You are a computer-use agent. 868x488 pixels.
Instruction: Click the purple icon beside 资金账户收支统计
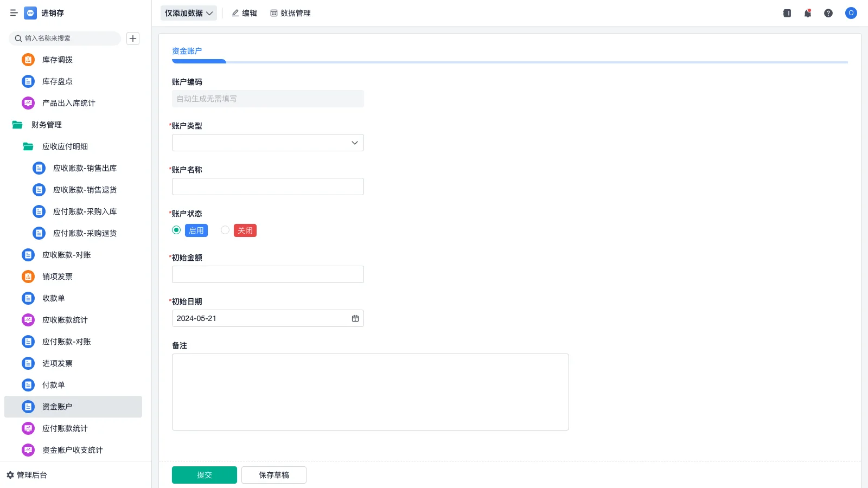28,450
